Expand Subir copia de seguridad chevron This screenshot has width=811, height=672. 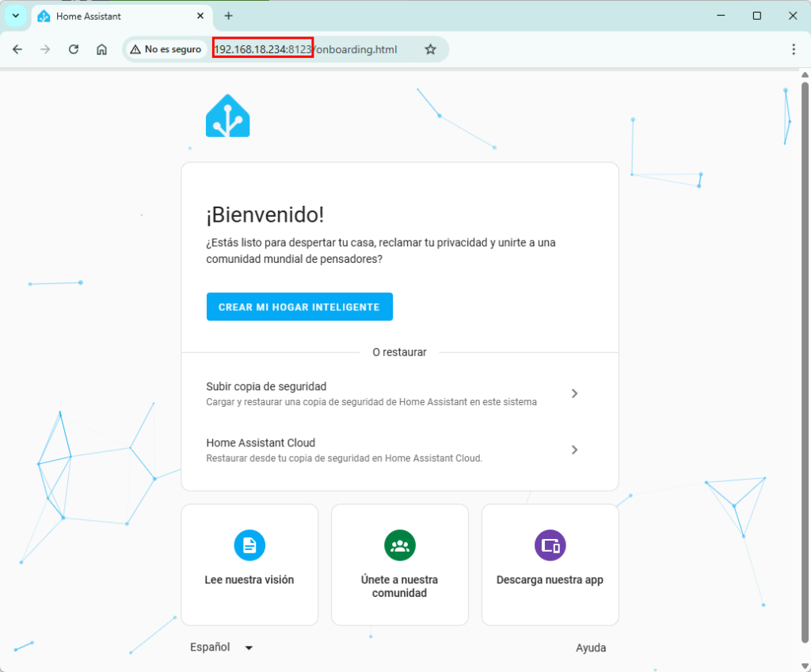(574, 393)
